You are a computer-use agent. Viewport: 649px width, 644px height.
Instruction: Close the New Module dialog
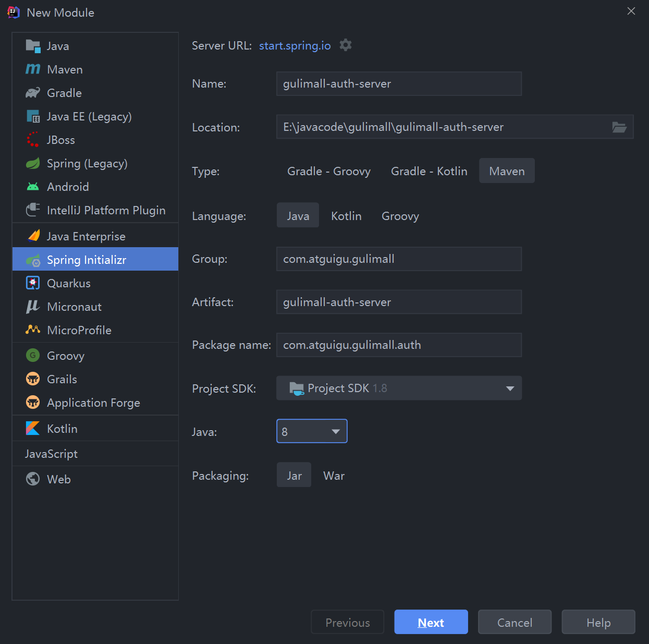click(x=631, y=11)
